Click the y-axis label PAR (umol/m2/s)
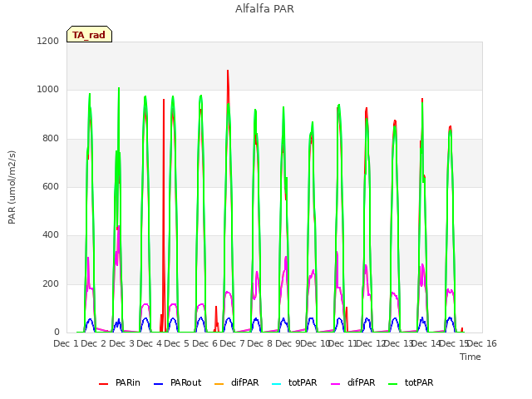The width and height of the screenshot is (532, 399). click(x=12, y=187)
